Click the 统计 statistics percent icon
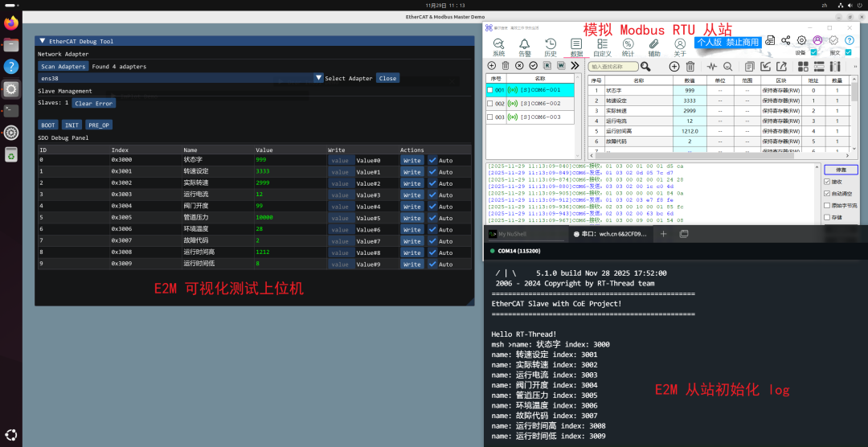The height and width of the screenshot is (447, 868). click(628, 47)
